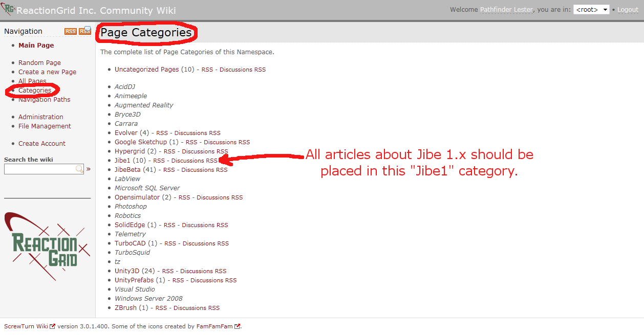Click the RSS link for Unity3D

pyautogui.click(x=167, y=271)
